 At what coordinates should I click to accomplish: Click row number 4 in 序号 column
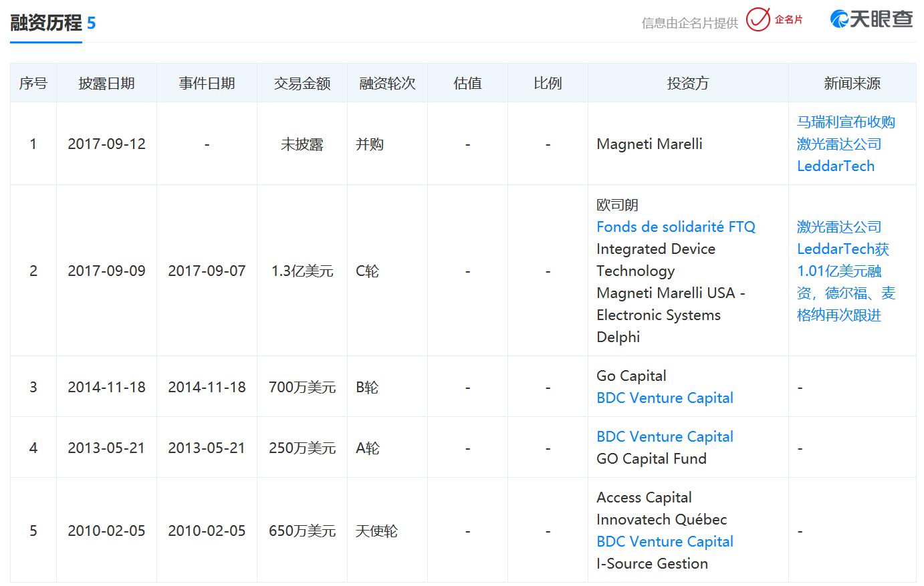[33, 448]
